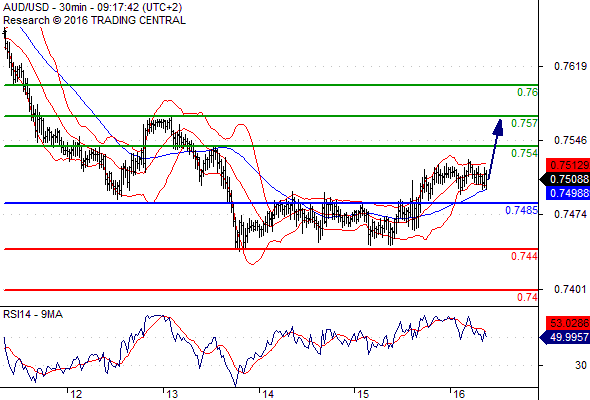Screen dimensions: 590x400
Task: Click the Research © 2016 TRADING CENTRAL text
Action: (94, 20)
